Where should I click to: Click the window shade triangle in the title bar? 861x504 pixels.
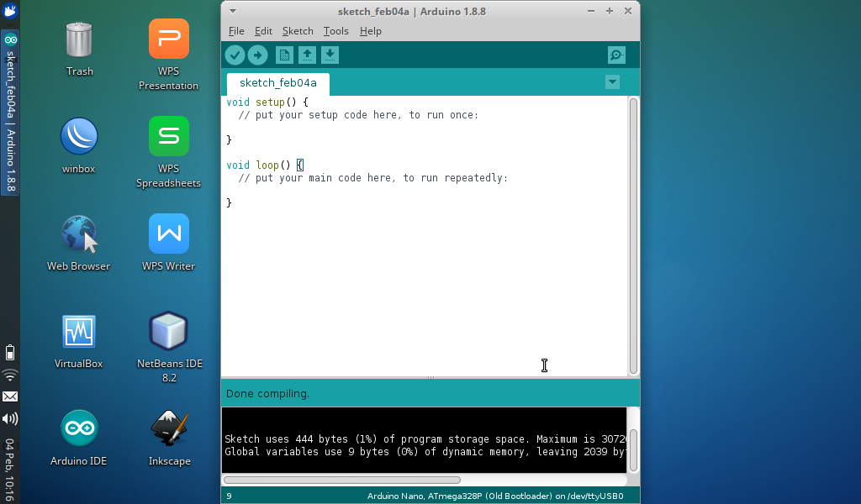[231, 11]
